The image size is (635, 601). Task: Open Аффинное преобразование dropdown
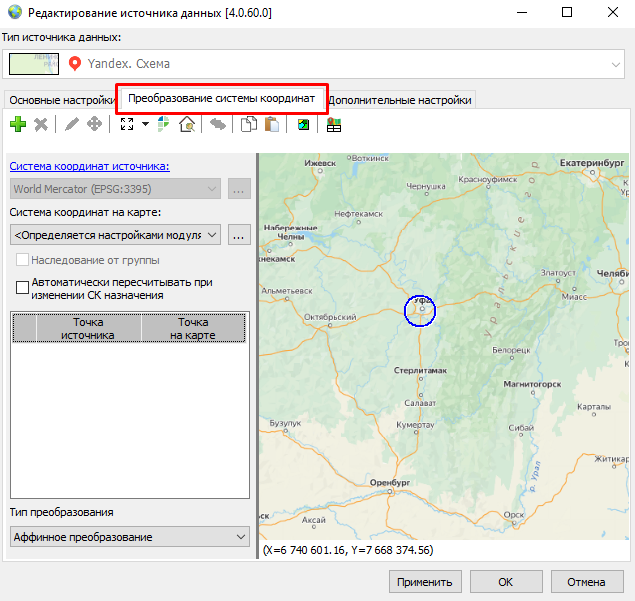(x=130, y=537)
